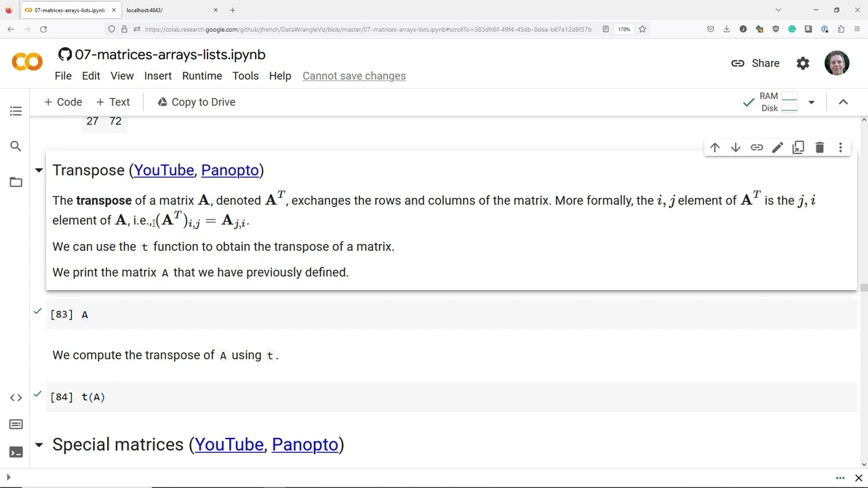This screenshot has height=488, width=868.
Task: Click the browser address bar URL
Action: 368,29
